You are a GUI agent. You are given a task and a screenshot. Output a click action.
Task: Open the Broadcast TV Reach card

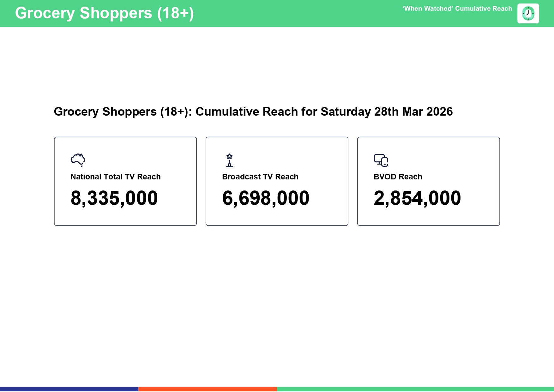[x=277, y=181]
